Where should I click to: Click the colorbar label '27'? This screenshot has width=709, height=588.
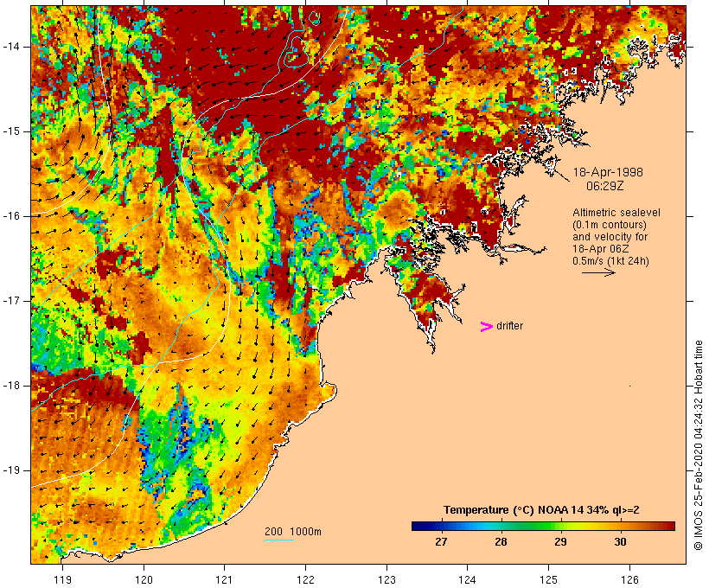pyautogui.click(x=441, y=541)
